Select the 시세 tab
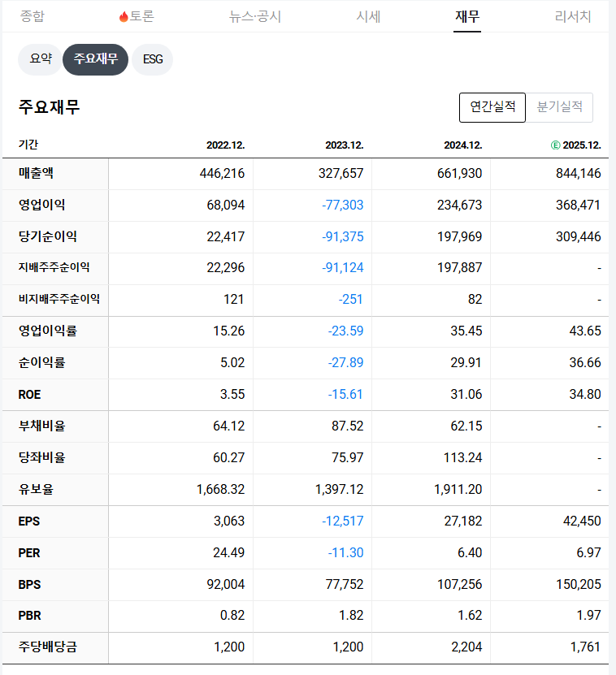This screenshot has height=675, width=616. [x=369, y=16]
